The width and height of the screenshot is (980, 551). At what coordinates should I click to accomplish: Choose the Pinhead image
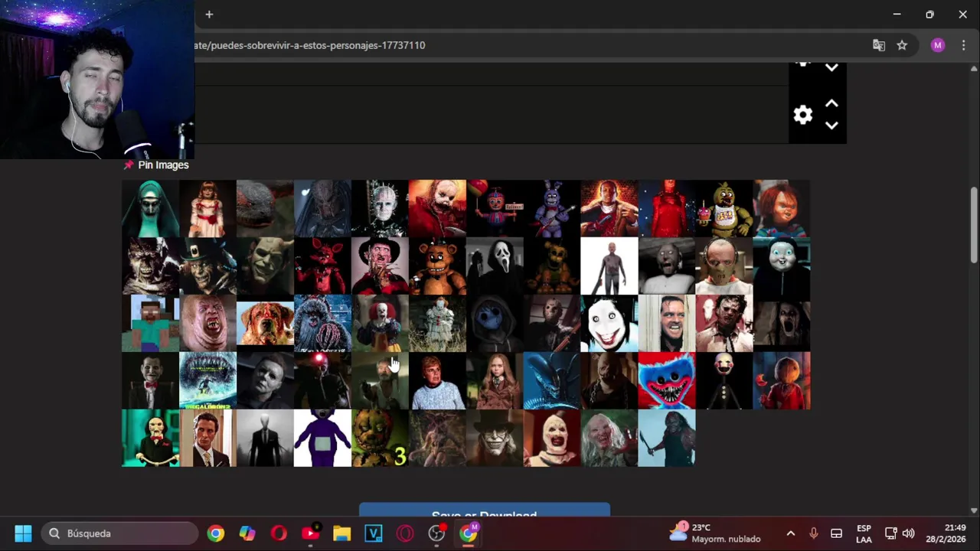(380, 208)
